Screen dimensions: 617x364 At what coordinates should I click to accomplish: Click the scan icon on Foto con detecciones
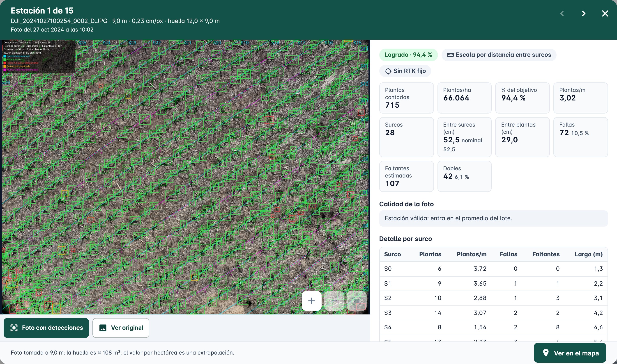pos(14,328)
